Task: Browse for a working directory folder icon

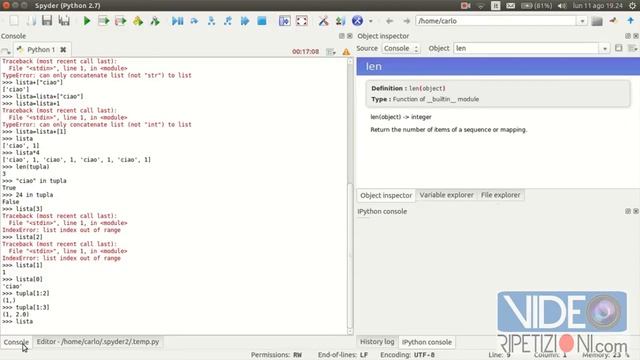Action: pos(597,21)
